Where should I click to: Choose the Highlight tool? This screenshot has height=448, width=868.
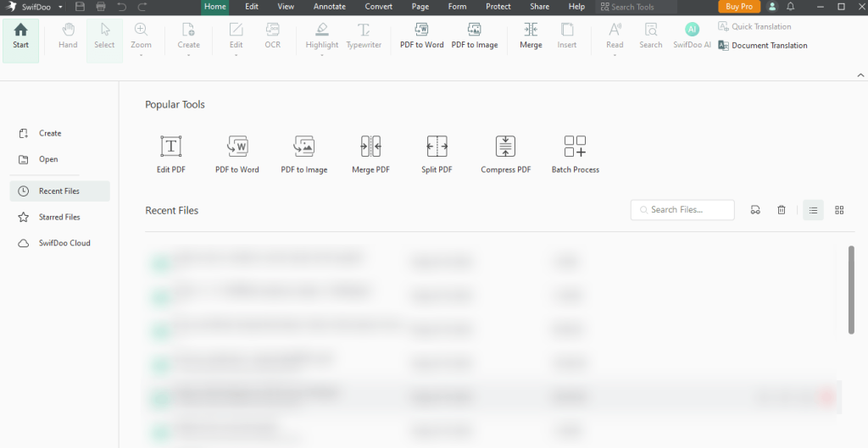tap(321, 36)
